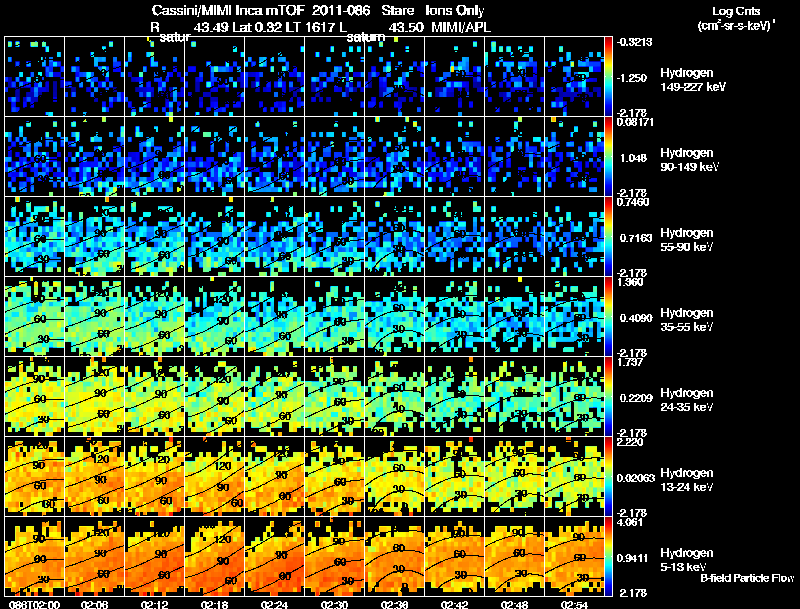This screenshot has width=800, height=609.
Task: Click the '-0.3213' color scale maximum value
Action: [x=634, y=42]
